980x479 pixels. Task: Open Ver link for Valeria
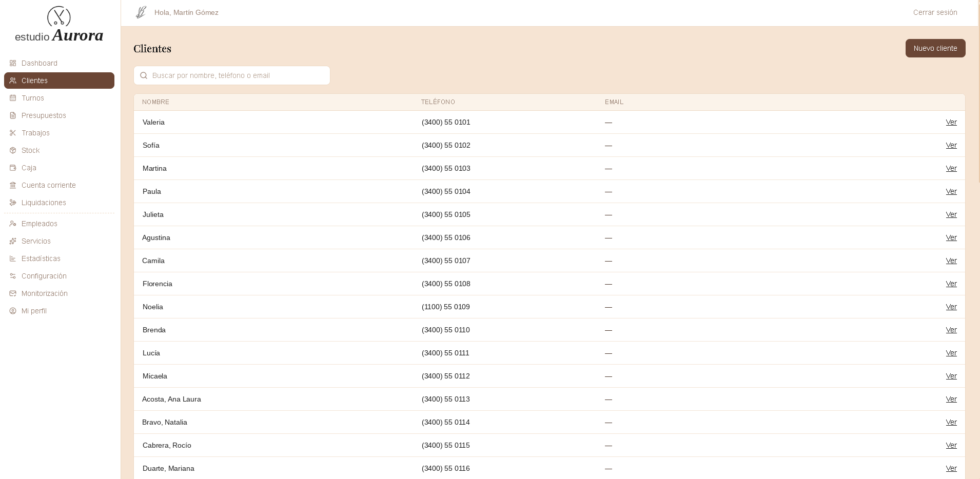[951, 122]
